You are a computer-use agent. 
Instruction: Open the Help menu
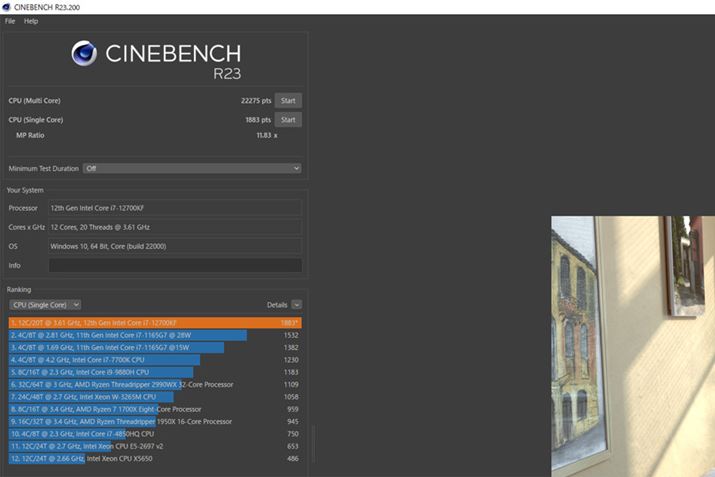pyautogui.click(x=31, y=21)
